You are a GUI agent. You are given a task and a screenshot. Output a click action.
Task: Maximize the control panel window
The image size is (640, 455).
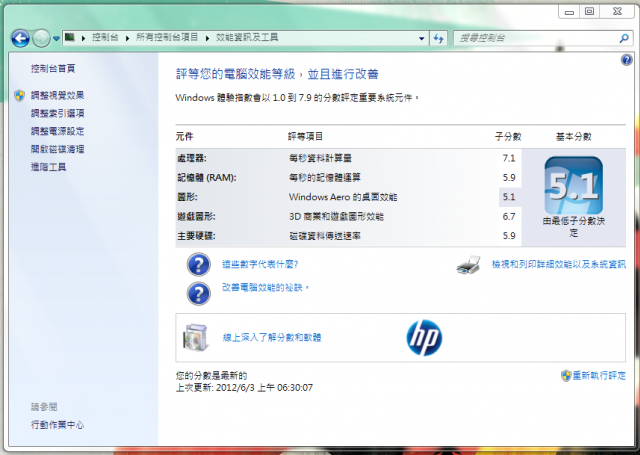589,12
